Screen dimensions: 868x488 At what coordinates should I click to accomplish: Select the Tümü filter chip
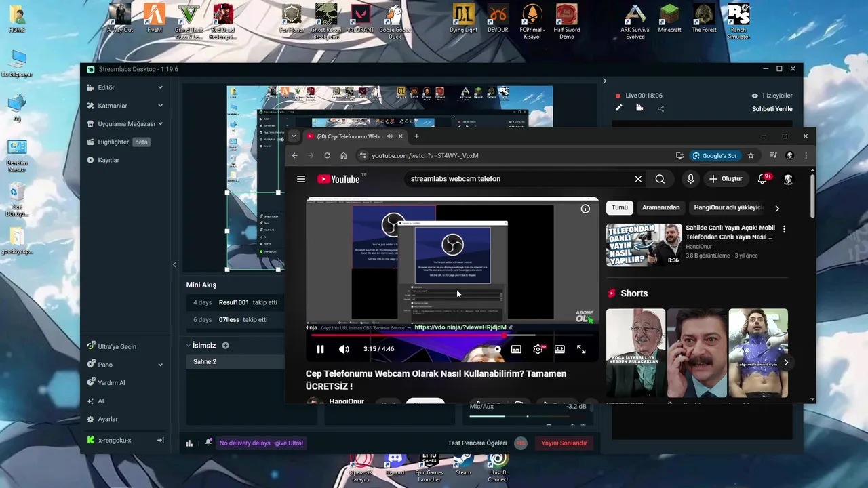tap(620, 207)
